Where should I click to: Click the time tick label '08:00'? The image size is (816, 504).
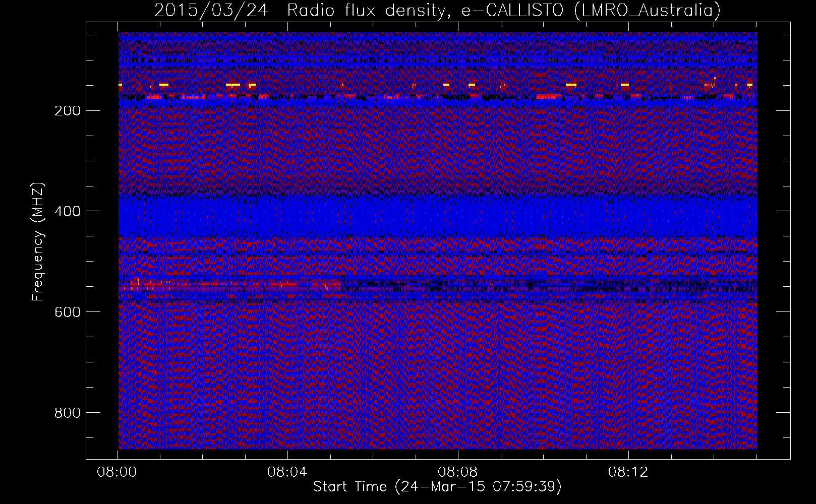click(x=117, y=472)
